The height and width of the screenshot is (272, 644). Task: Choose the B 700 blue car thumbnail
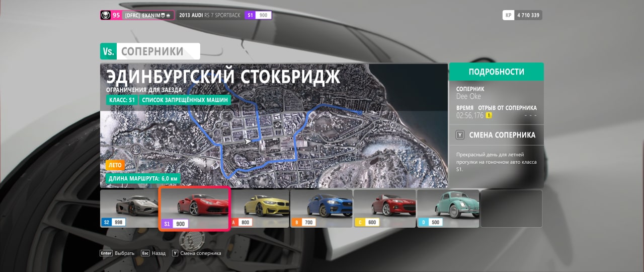(x=321, y=209)
